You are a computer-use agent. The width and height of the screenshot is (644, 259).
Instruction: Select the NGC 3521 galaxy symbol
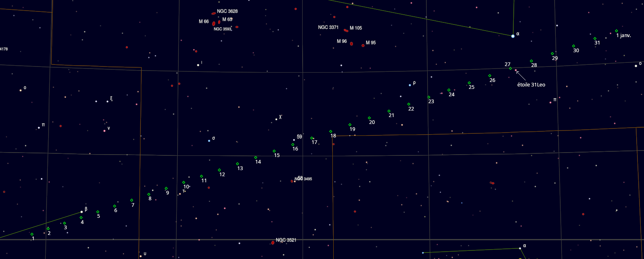tap(273, 243)
